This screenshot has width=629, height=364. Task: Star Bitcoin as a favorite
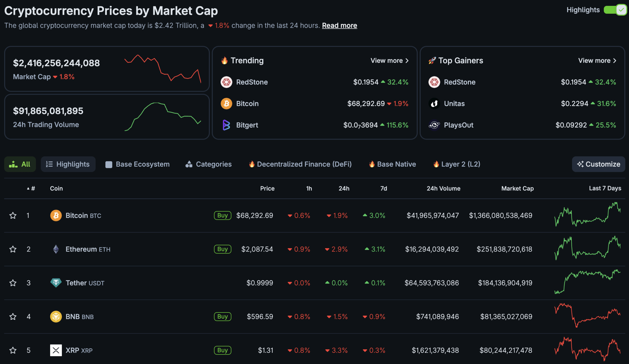point(13,216)
